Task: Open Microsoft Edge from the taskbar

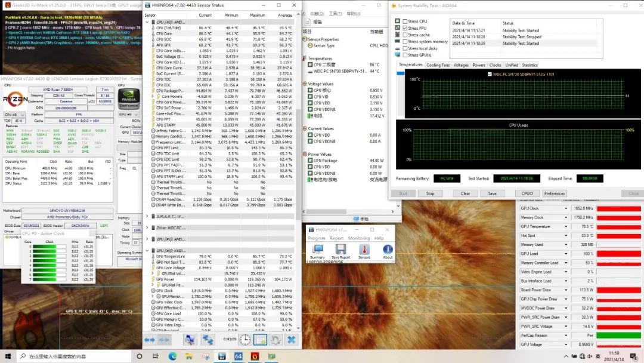Action: tap(172, 356)
